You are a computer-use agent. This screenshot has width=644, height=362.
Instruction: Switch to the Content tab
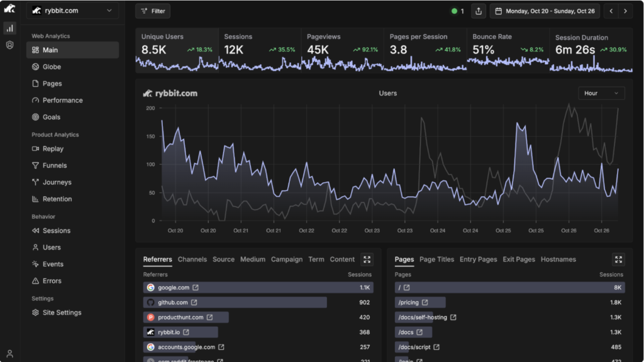(x=342, y=260)
